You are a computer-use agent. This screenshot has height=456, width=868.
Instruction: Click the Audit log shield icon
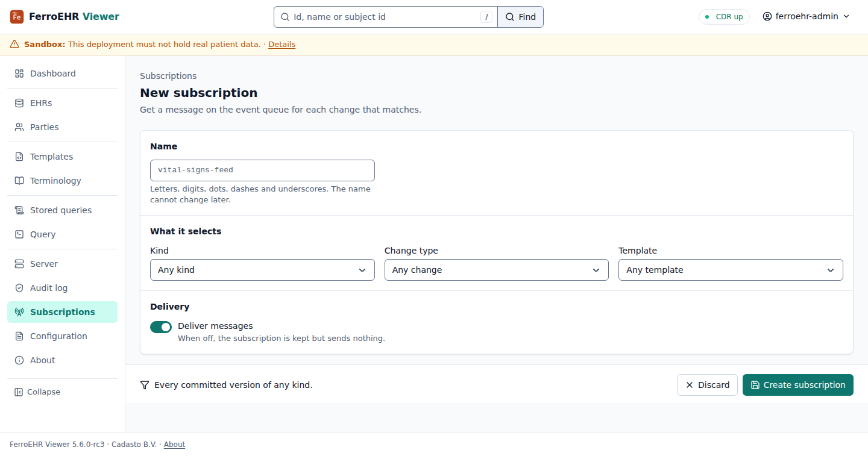pos(19,288)
